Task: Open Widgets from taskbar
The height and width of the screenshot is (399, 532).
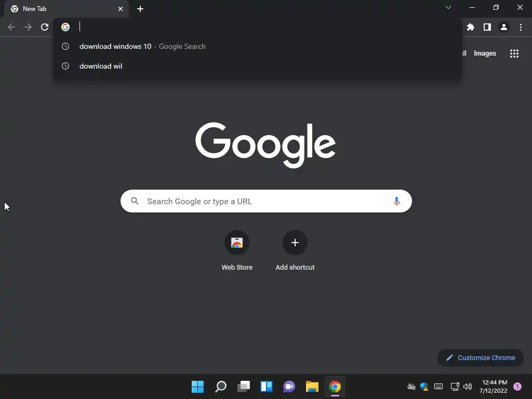Action: (x=267, y=387)
